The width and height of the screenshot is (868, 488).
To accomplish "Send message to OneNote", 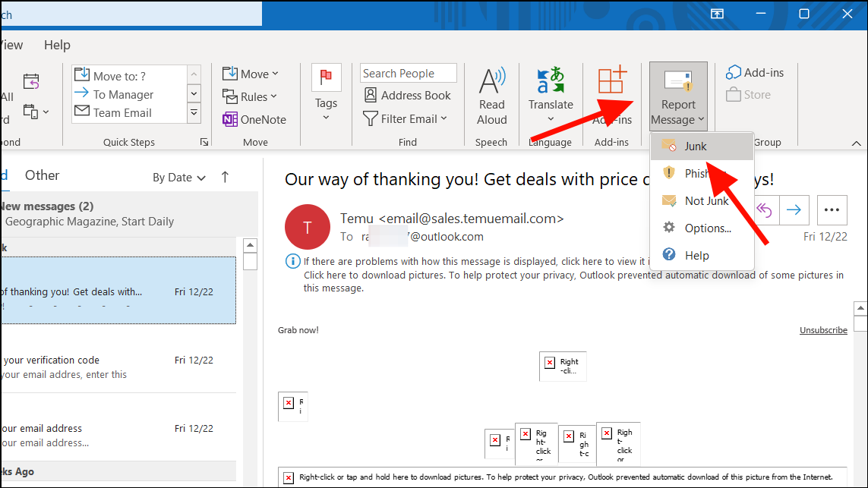I will [x=254, y=119].
